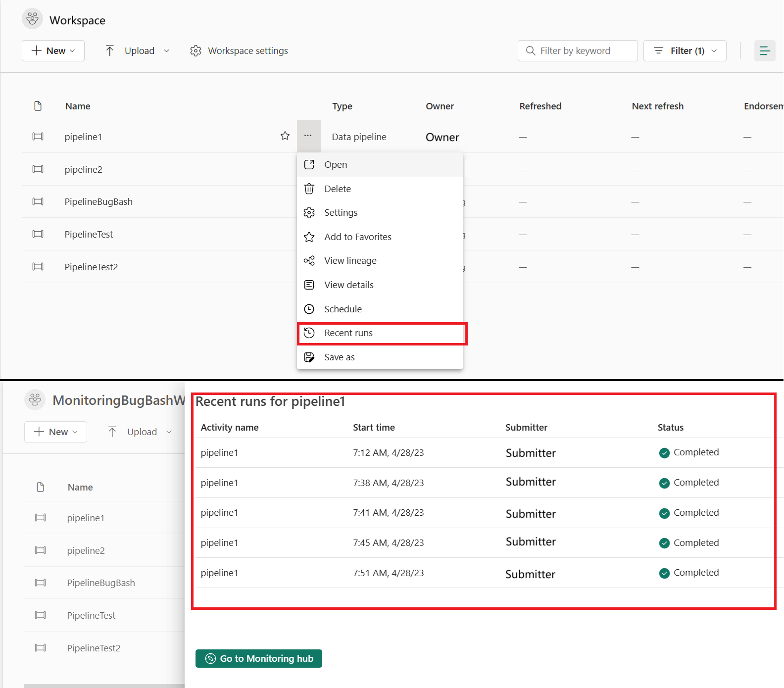Toggle the list view icon at top right
Image resolution: width=784 pixels, height=688 pixels.
(x=764, y=51)
